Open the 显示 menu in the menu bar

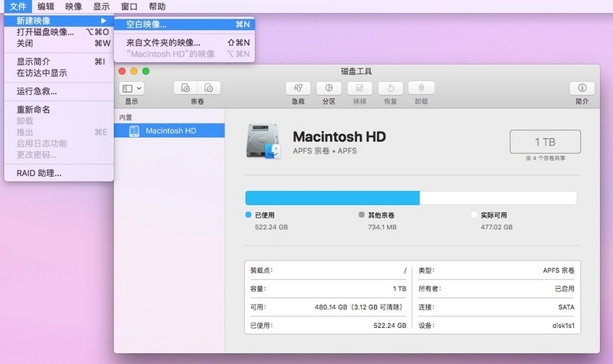pos(101,6)
